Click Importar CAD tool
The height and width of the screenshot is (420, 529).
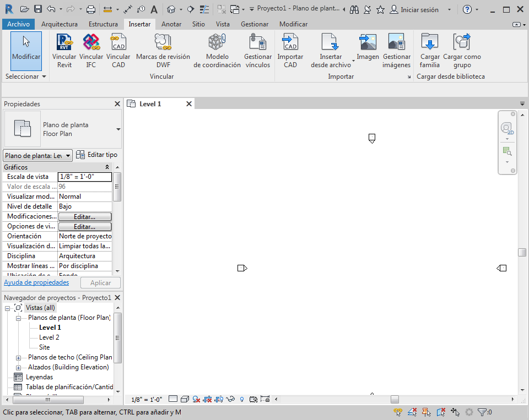click(x=290, y=51)
